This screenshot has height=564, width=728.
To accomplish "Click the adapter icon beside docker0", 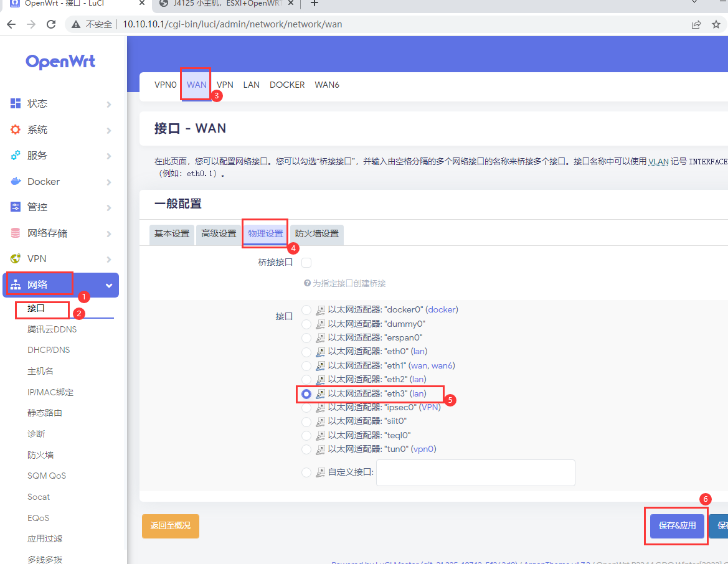I will 320,310.
